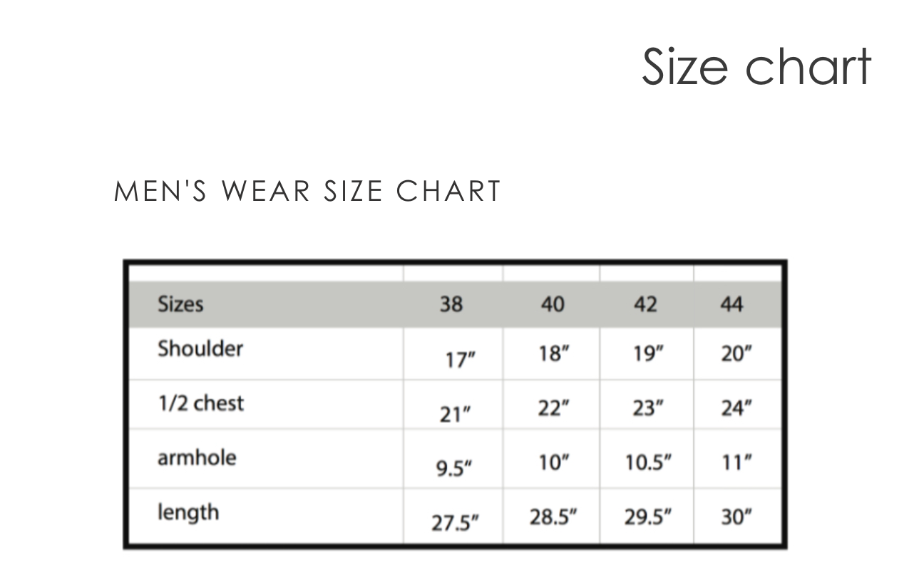Click the size 38 column header

click(x=451, y=305)
